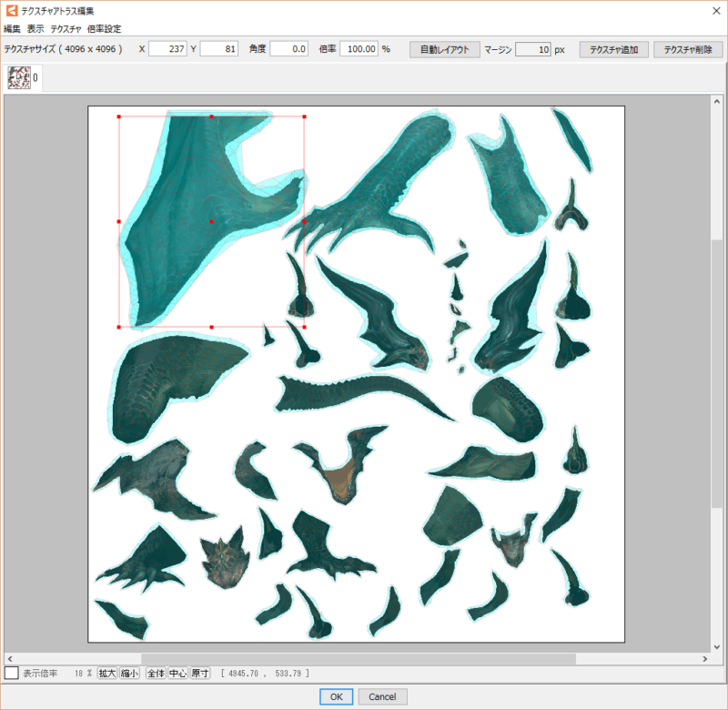
Task: Select texture tab 0 thumbnail
Action: coord(19,77)
